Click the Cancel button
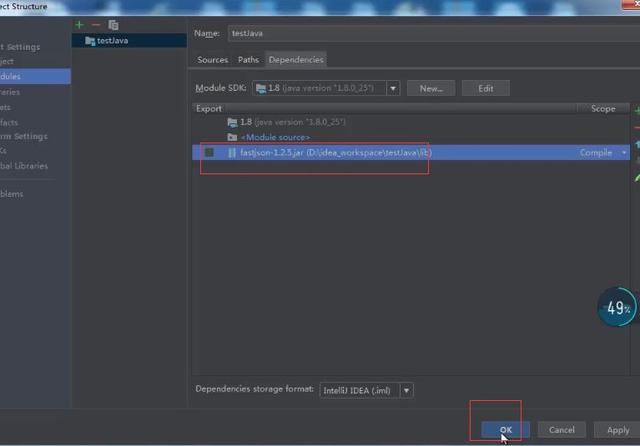Image resolution: width=640 pixels, height=446 pixels. pos(562,430)
